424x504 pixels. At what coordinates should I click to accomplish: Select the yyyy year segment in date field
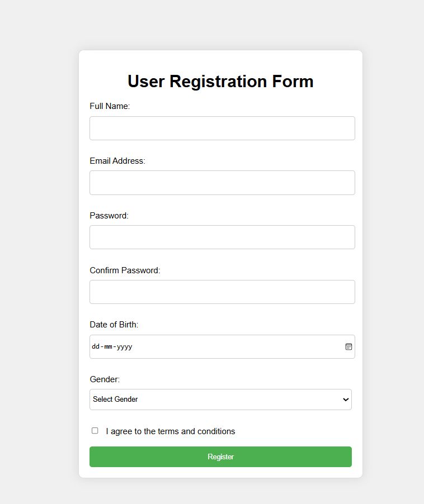click(x=125, y=346)
